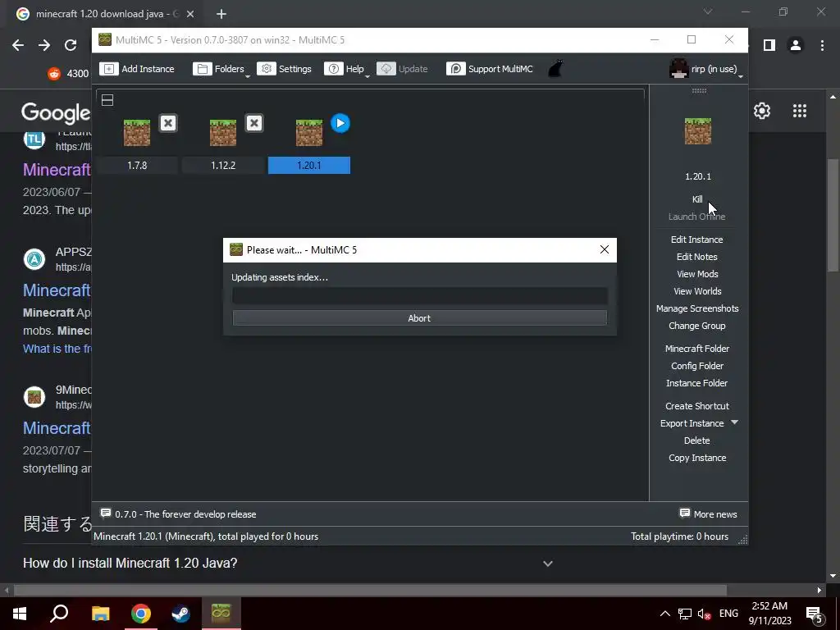Open the Instance Folder
Screen dimensions: 840x630
pos(696,383)
